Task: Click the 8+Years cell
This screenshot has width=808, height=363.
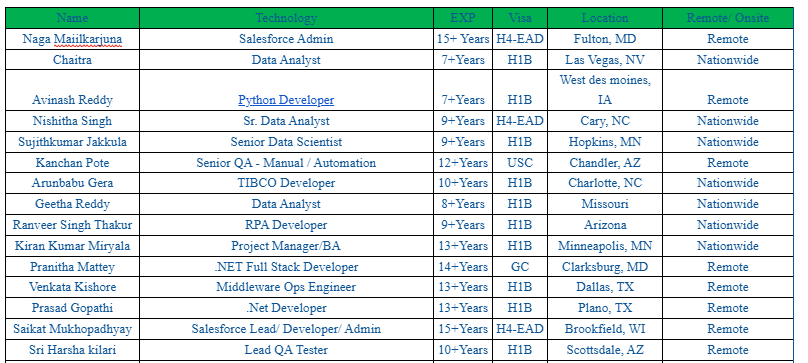Action: 463,204
